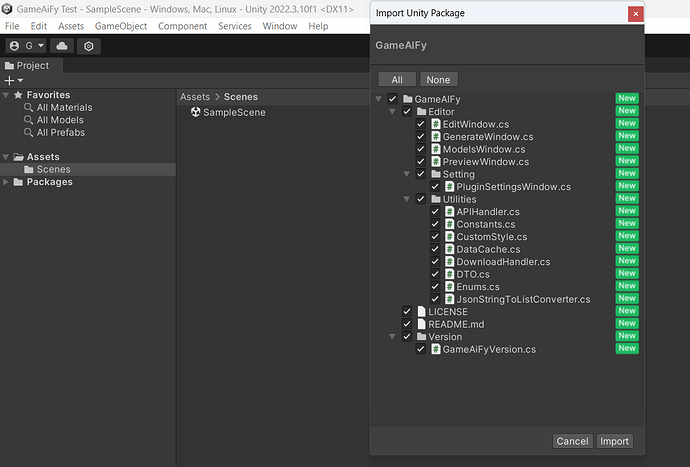Open the GameObject menu
Viewport: 690px width, 467px height.
121,26
